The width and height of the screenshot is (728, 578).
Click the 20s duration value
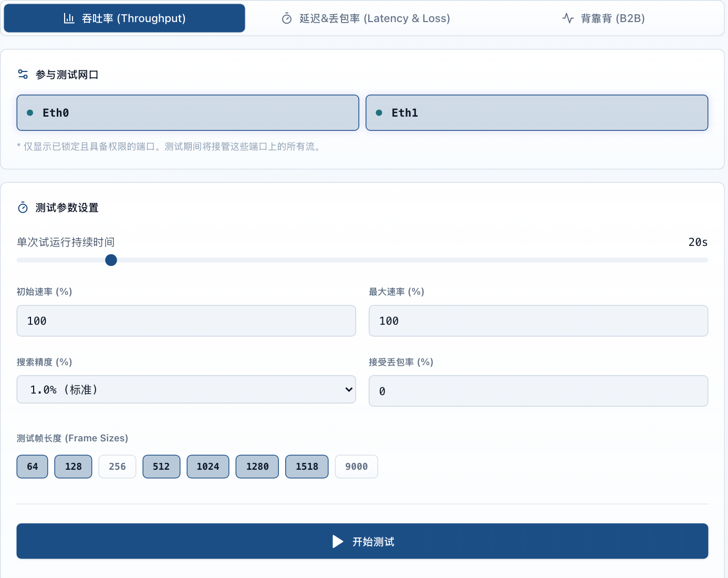click(x=698, y=242)
